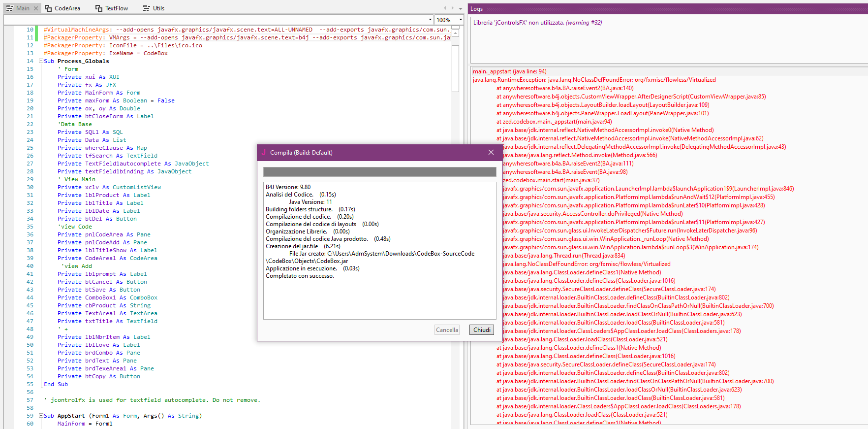Click the jControlsFX warning #32 message
Screen dimensions: 868x429
point(537,23)
